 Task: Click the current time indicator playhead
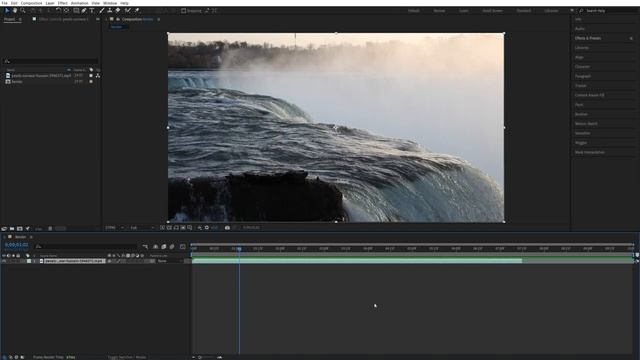239,249
